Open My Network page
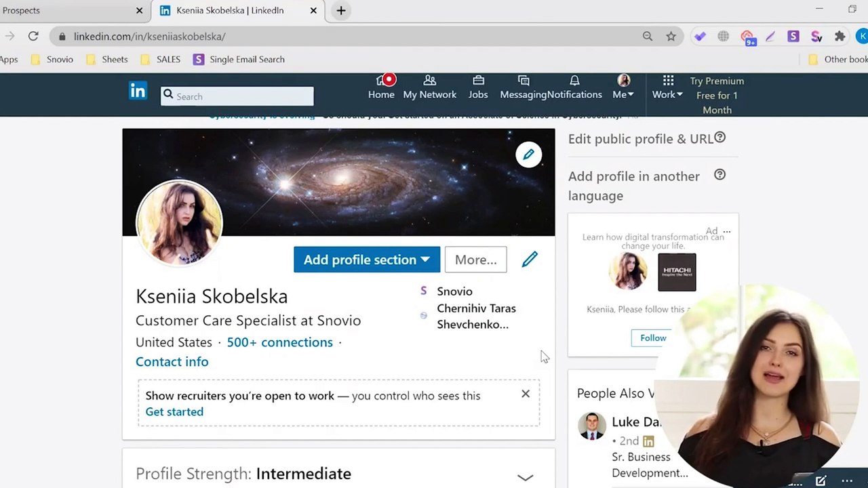 (429, 87)
